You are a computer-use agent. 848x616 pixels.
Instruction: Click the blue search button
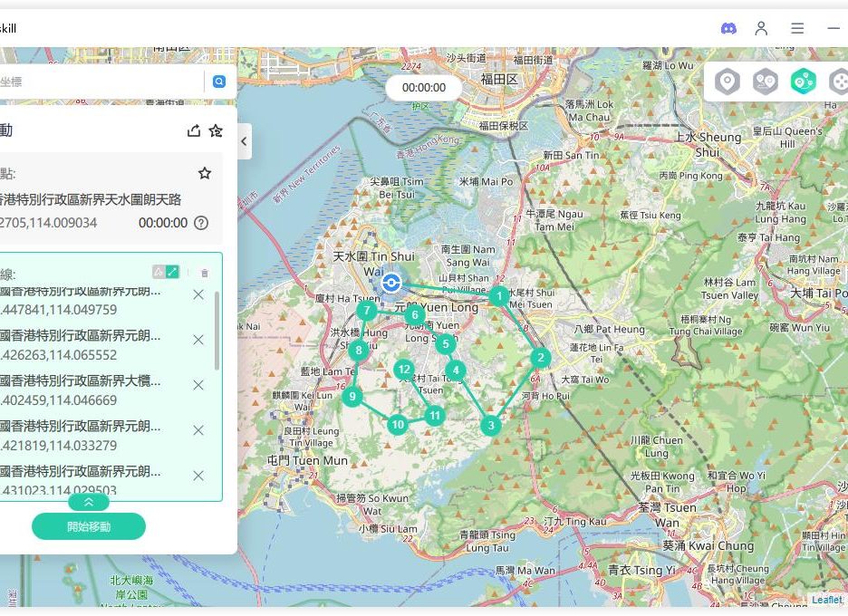(x=218, y=82)
